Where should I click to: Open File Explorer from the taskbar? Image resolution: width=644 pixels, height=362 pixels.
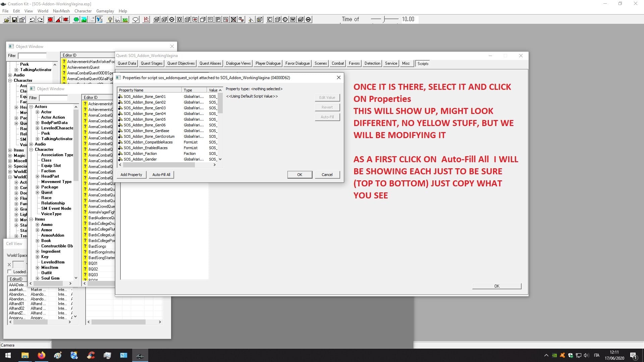point(25,355)
